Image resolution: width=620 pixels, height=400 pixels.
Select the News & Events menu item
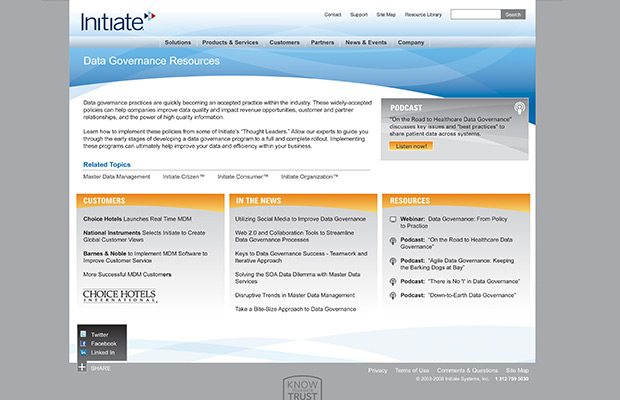tap(366, 43)
